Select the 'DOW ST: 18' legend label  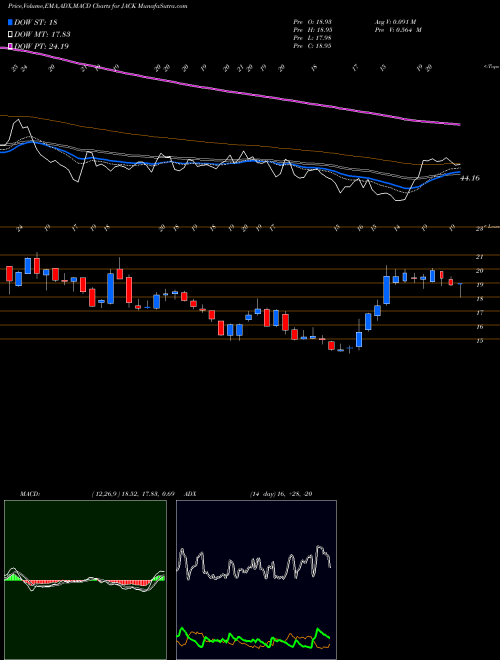pos(36,22)
